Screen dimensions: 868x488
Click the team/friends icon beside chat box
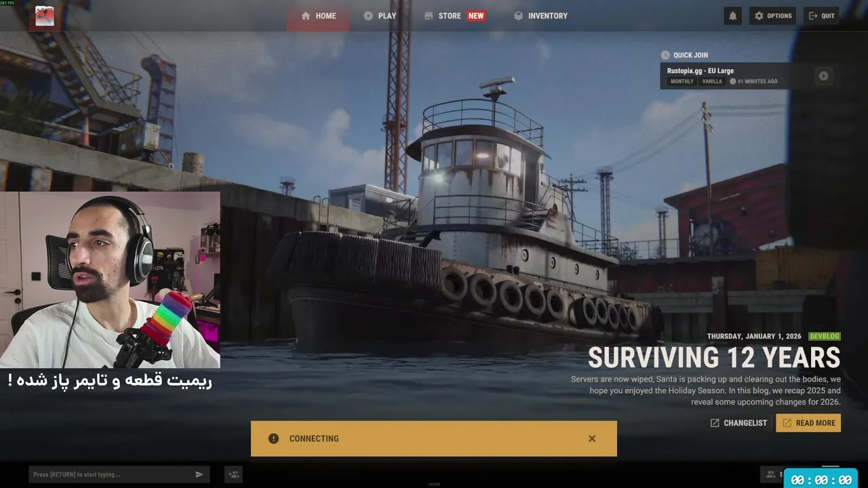[233, 474]
